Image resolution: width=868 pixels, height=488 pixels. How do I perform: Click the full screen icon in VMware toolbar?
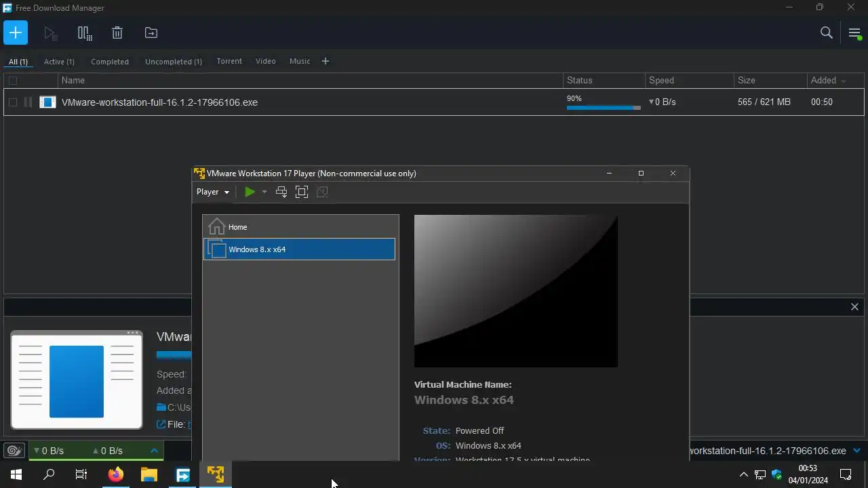click(302, 192)
